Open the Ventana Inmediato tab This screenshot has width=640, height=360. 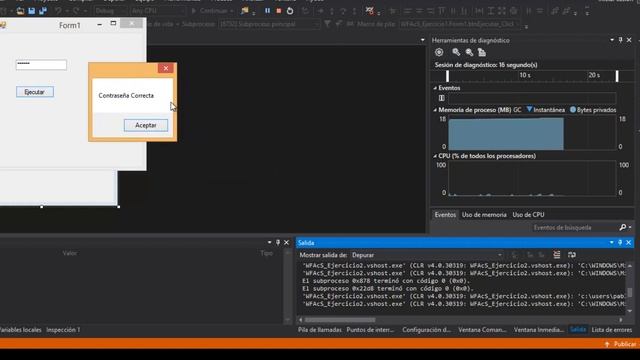pyautogui.click(x=539, y=330)
